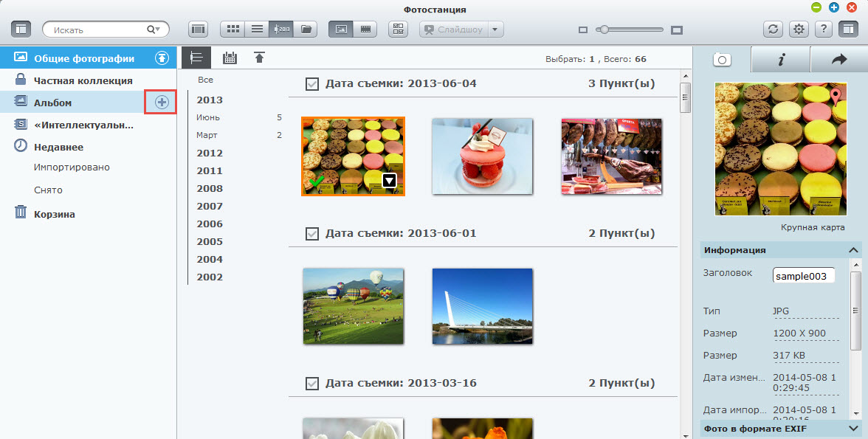The height and width of the screenshot is (439, 868).
Task: Expand year 2006 in the timeline
Action: 210,224
